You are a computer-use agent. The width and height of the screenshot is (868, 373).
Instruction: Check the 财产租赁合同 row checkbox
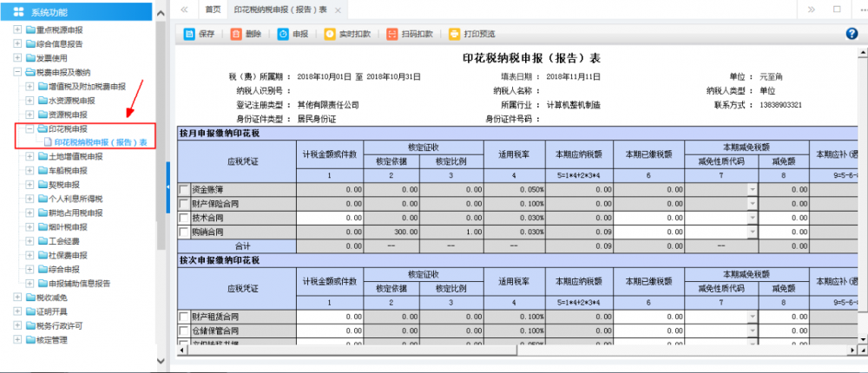coord(184,317)
